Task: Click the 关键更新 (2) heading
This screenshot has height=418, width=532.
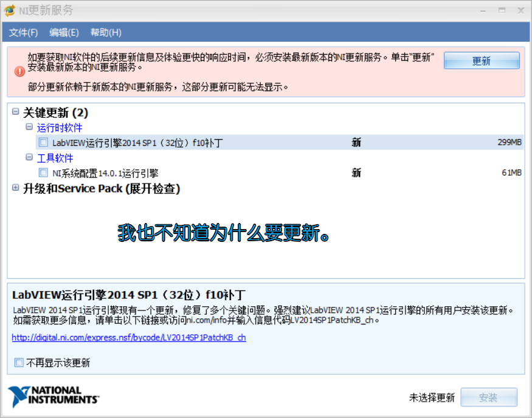Action: pos(56,112)
